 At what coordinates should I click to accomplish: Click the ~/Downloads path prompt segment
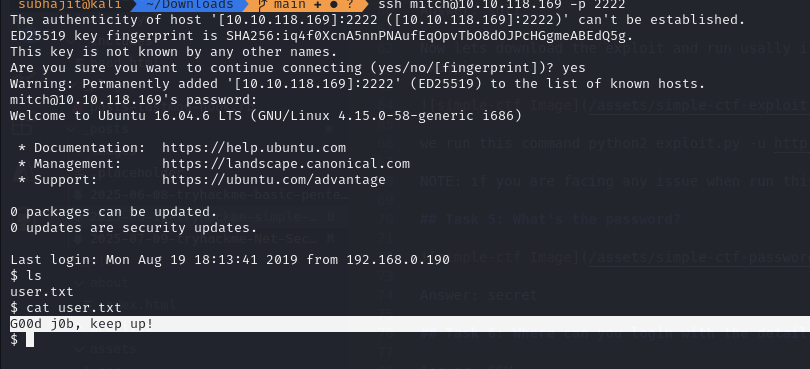click(x=189, y=5)
